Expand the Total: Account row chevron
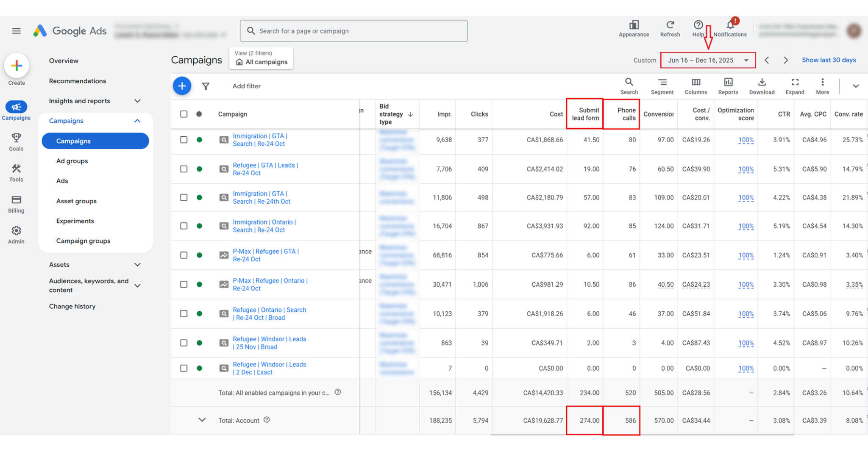868x451 pixels. point(202,420)
